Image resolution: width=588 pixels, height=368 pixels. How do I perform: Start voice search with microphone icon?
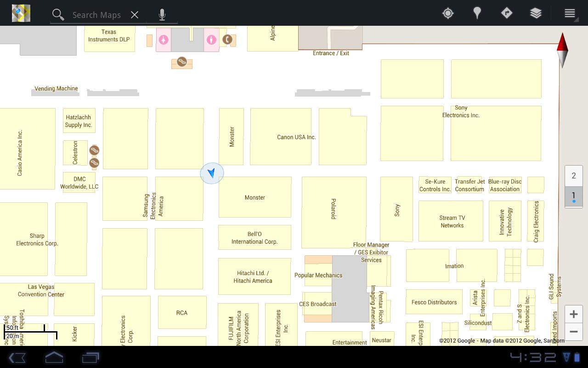click(162, 15)
